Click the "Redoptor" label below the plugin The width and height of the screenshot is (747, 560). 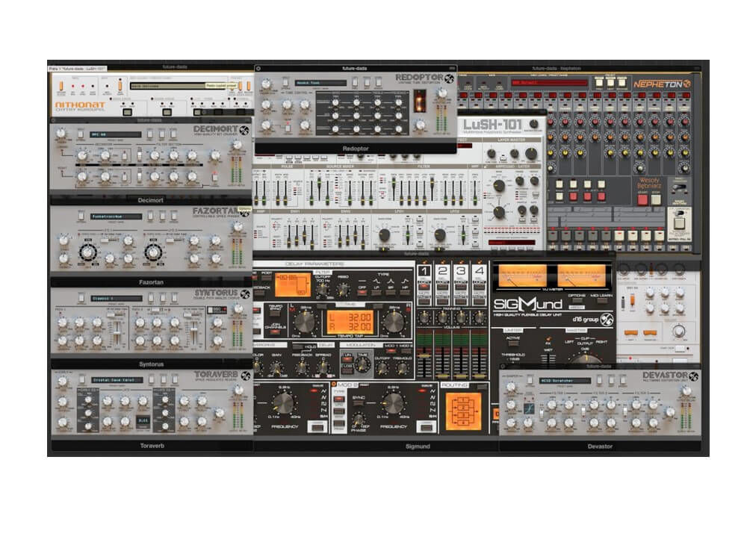click(356, 149)
